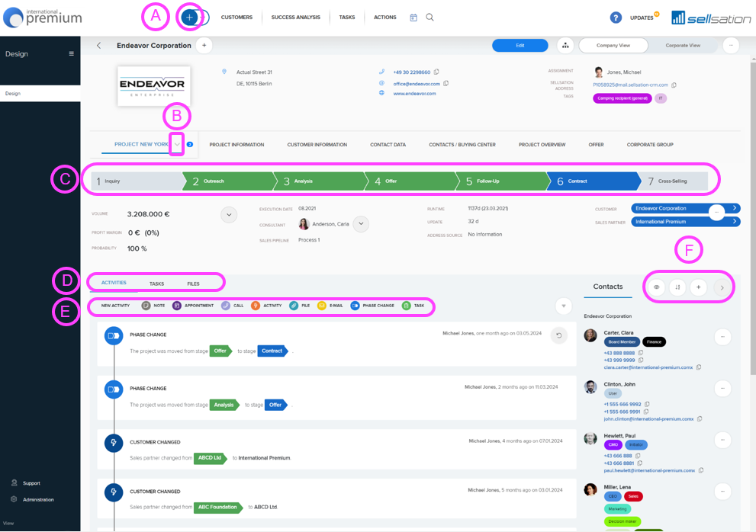This screenshot has height=532, width=756.
Task: Switch to Company View
Action: [613, 45]
